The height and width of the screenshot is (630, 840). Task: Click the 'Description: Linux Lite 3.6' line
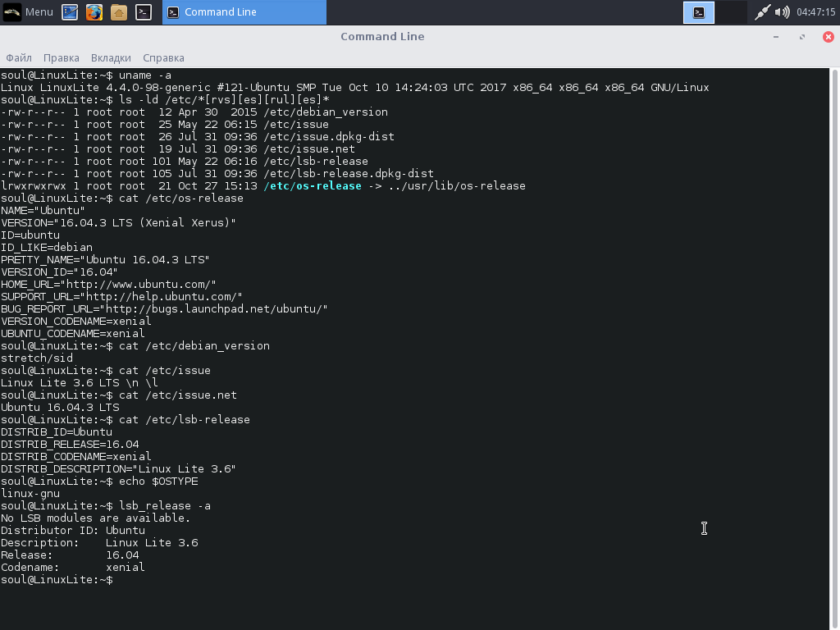coord(99,543)
